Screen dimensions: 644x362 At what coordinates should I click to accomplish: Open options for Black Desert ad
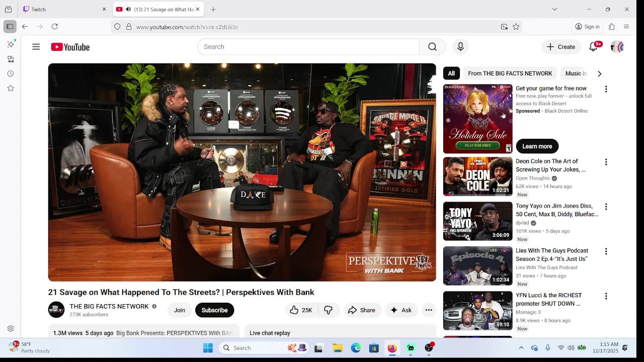(x=606, y=89)
